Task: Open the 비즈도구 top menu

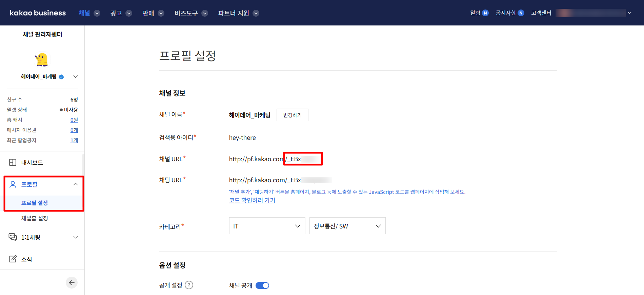Action: (x=186, y=13)
